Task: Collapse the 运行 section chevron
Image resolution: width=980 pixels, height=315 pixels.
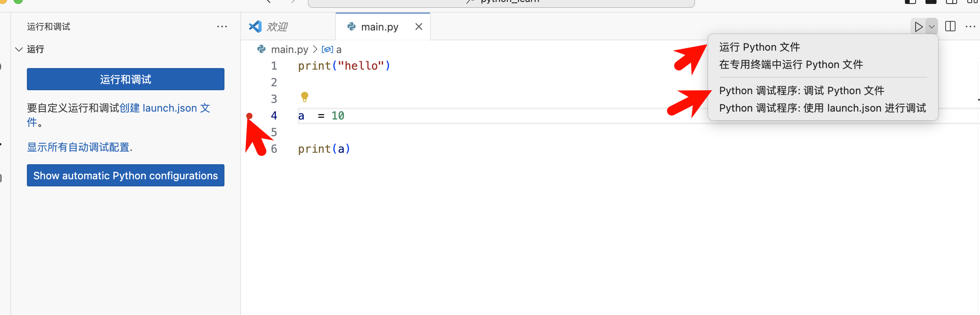Action: tap(19, 49)
